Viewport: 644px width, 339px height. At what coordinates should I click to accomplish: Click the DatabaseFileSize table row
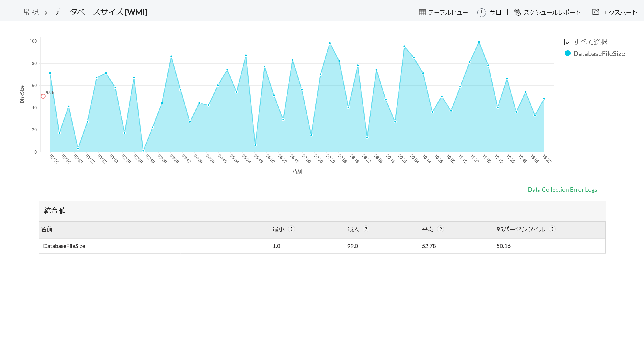click(x=64, y=246)
